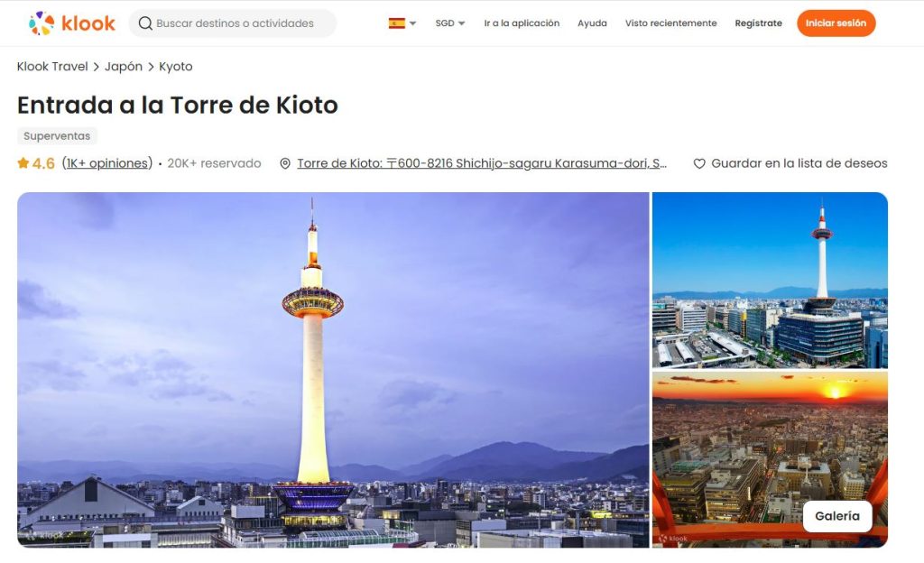Navigate to "Japón" in the breadcrumb
Viewport: 924px width, 563px height.
click(124, 66)
